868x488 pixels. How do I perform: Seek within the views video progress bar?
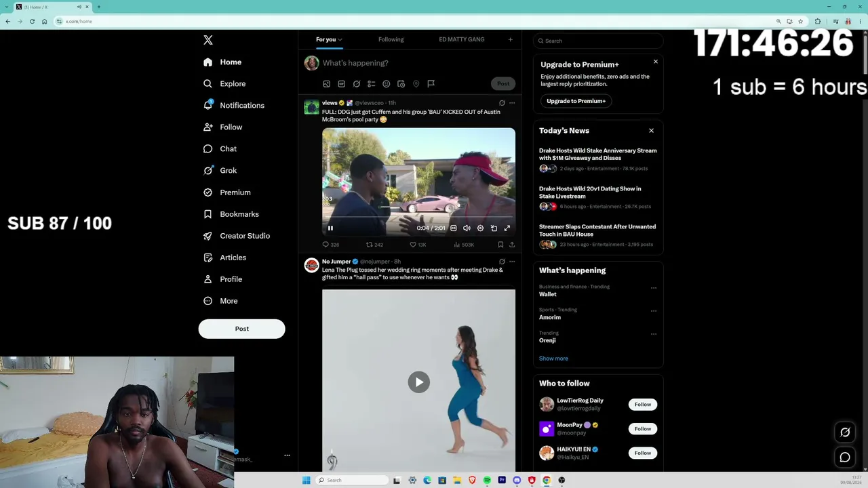(418, 218)
